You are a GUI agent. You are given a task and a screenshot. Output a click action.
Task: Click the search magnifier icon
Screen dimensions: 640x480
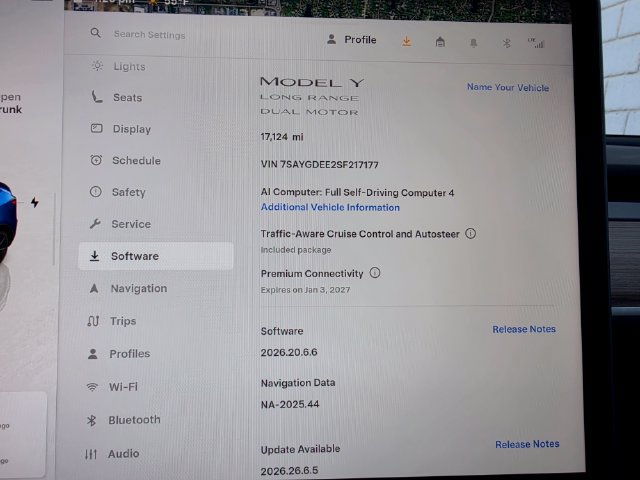point(96,33)
